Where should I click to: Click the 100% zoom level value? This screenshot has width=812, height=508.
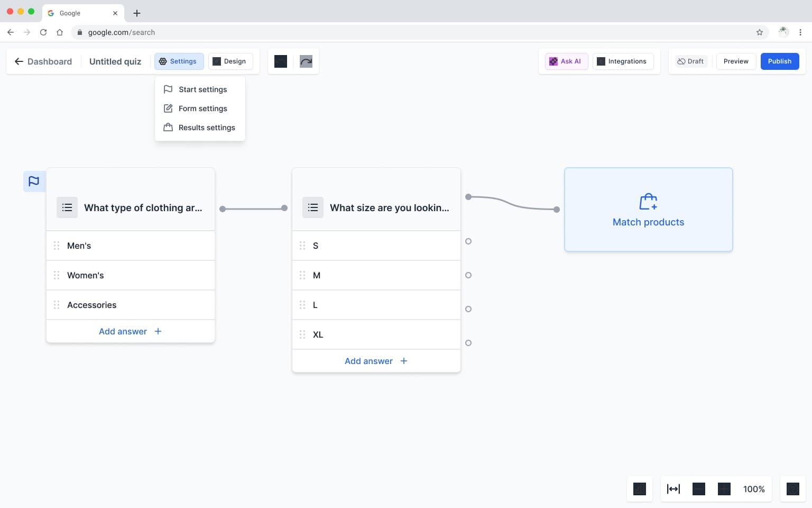[754, 489]
